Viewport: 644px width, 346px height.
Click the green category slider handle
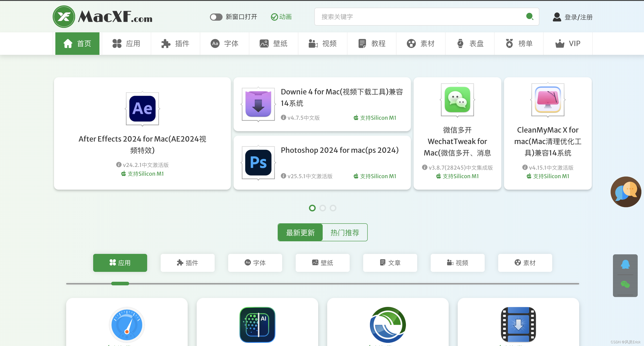pyautogui.click(x=120, y=284)
